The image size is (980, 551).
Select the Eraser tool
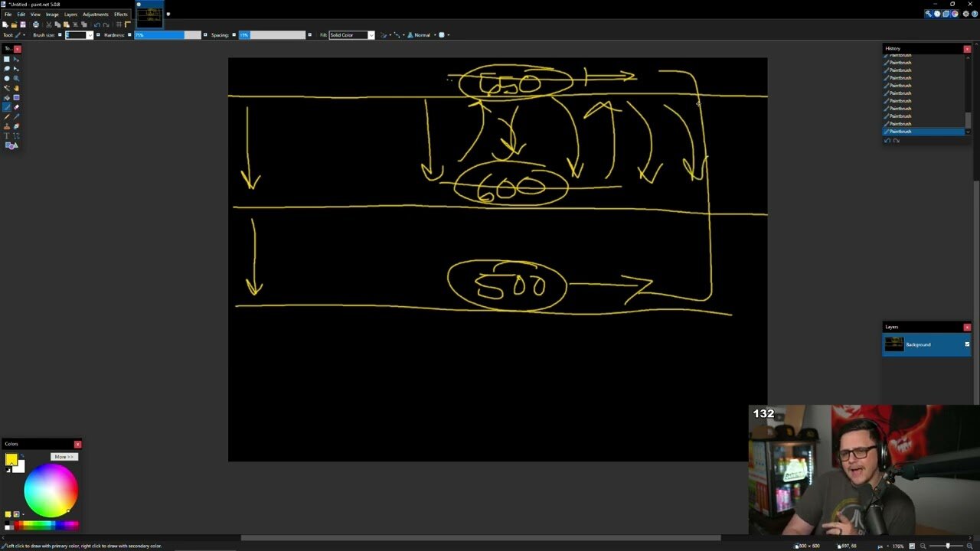tap(16, 107)
